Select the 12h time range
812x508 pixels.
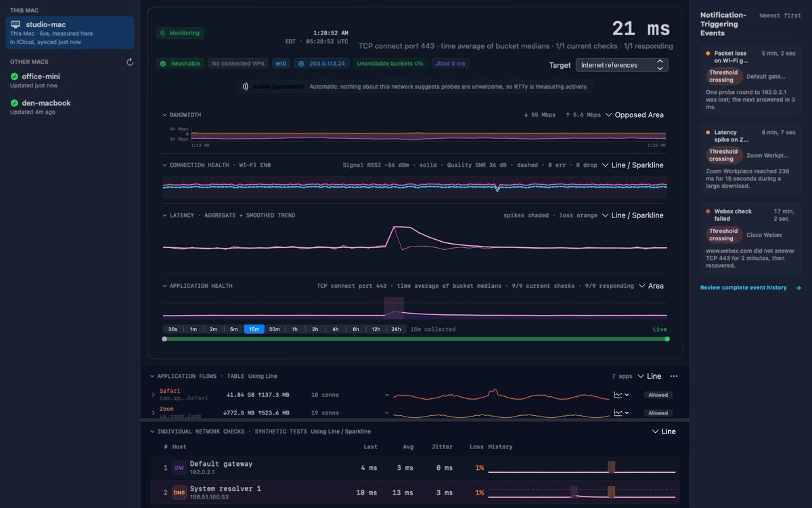pyautogui.click(x=376, y=329)
